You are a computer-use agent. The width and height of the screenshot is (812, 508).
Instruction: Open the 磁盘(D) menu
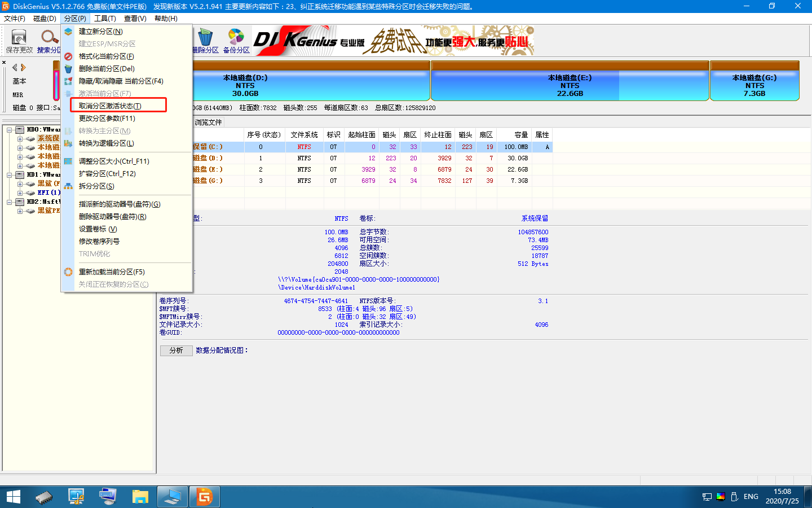(45, 19)
